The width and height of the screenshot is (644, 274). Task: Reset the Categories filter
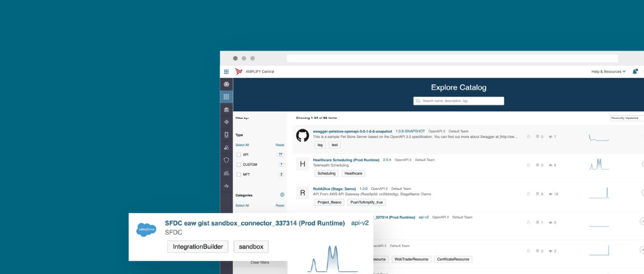pyautogui.click(x=280, y=205)
